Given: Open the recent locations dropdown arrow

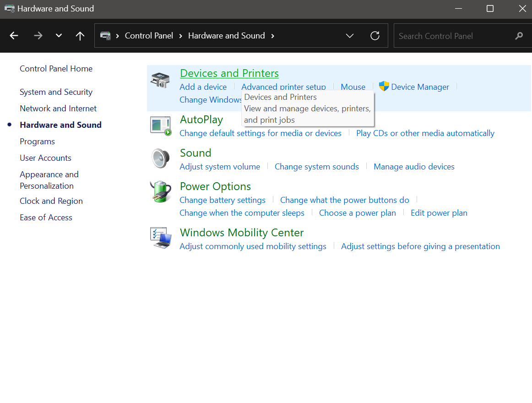Looking at the screenshot, I should [59, 36].
